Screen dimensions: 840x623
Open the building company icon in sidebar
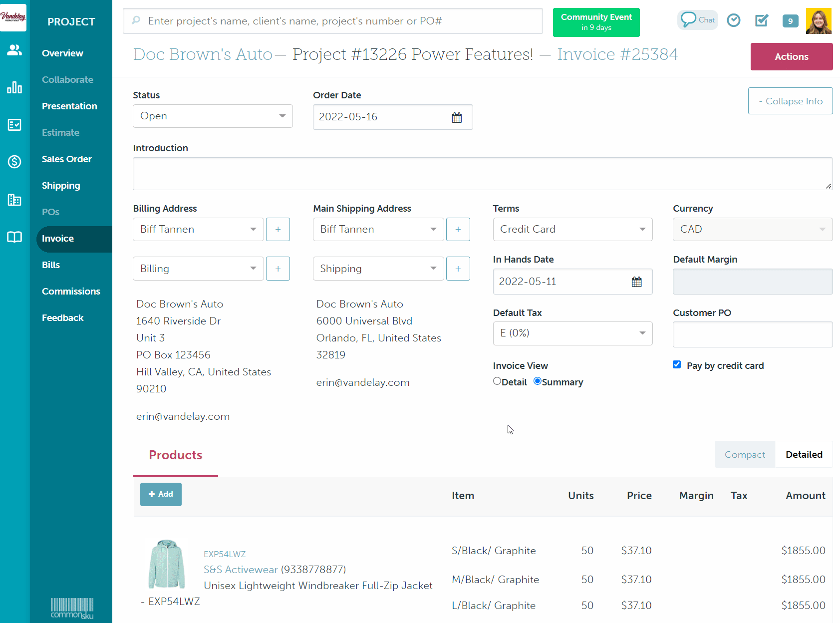point(14,200)
